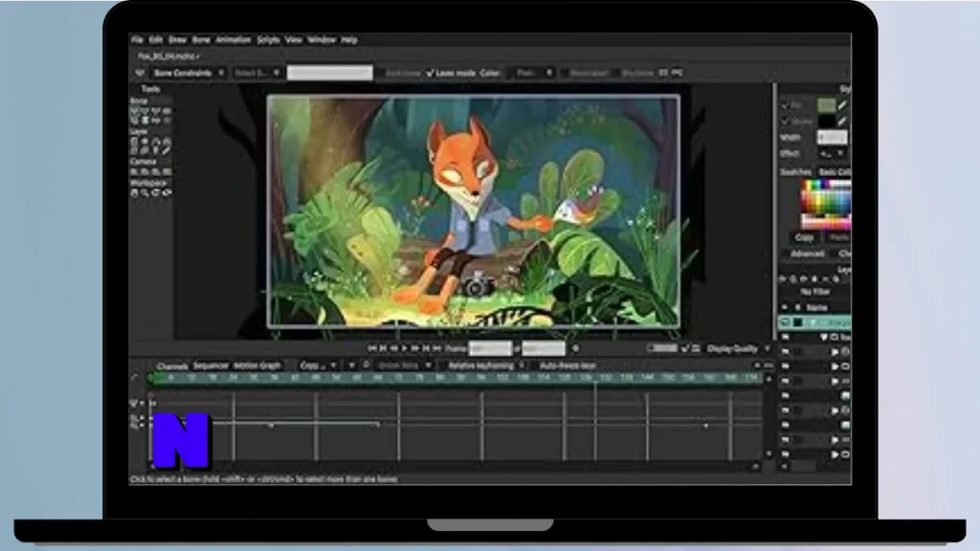Select the first Layer tool icon

pos(134,142)
